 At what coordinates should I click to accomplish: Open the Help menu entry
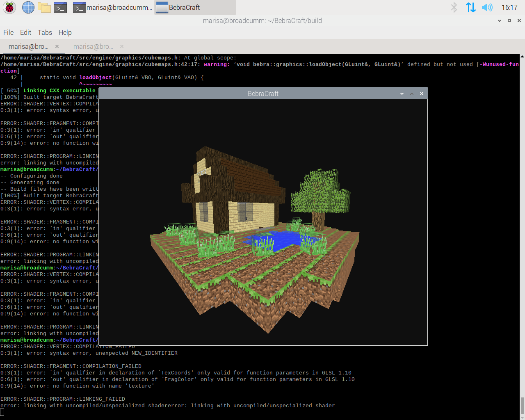(x=65, y=32)
